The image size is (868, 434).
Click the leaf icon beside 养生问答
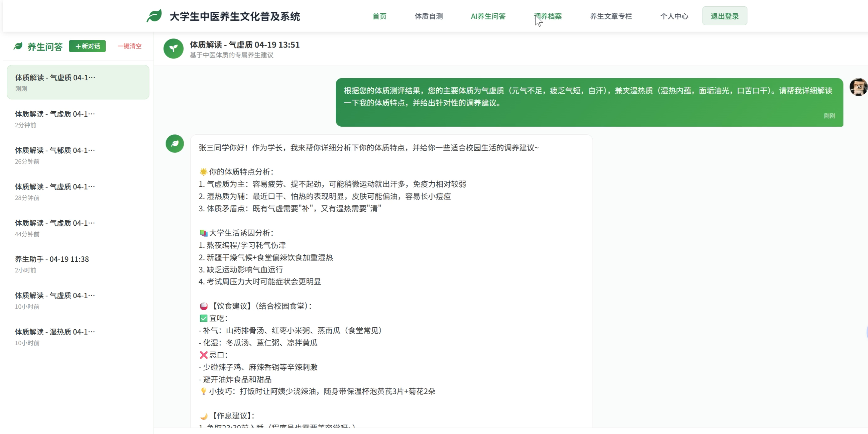click(18, 47)
